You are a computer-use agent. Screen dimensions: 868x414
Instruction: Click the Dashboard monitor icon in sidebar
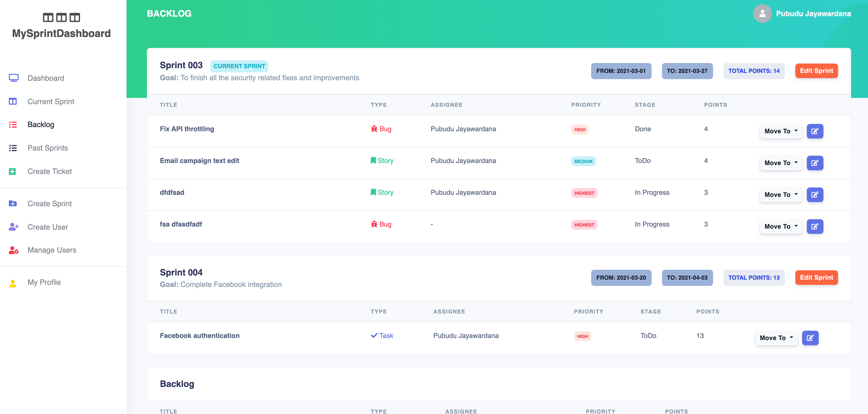click(14, 78)
